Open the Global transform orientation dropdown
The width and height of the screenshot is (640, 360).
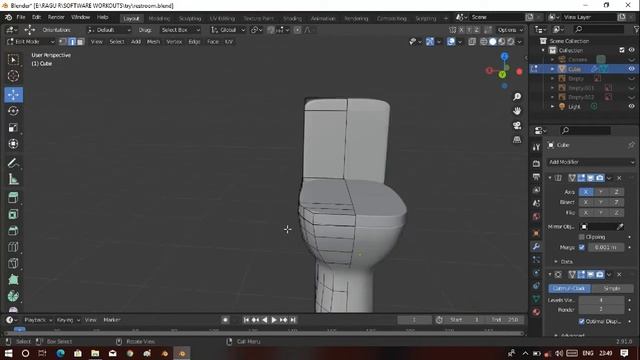coord(228,30)
